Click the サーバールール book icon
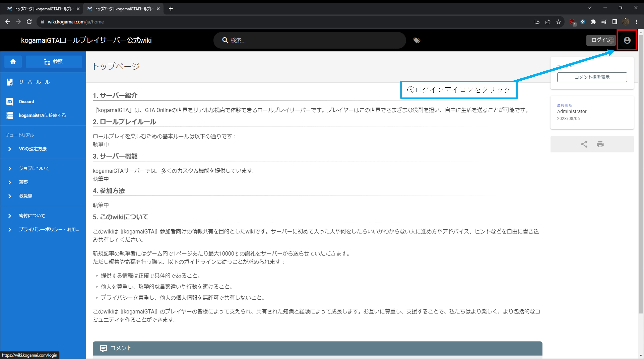This screenshot has height=359, width=644. tap(10, 82)
